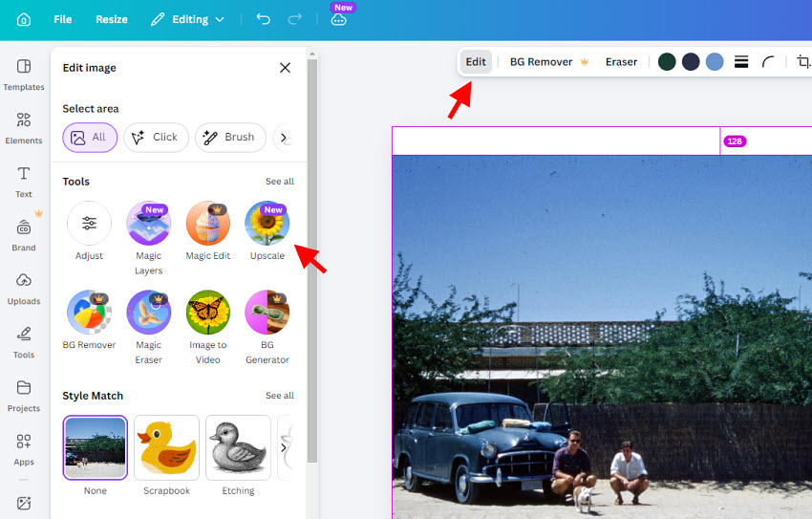812x519 pixels.
Task: Apply the Etching style
Action: pyautogui.click(x=238, y=447)
